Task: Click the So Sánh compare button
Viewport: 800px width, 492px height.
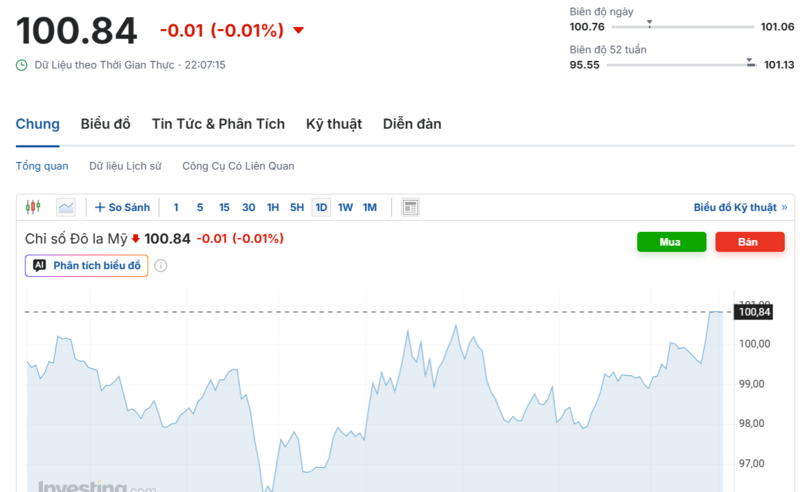Action: (x=122, y=207)
